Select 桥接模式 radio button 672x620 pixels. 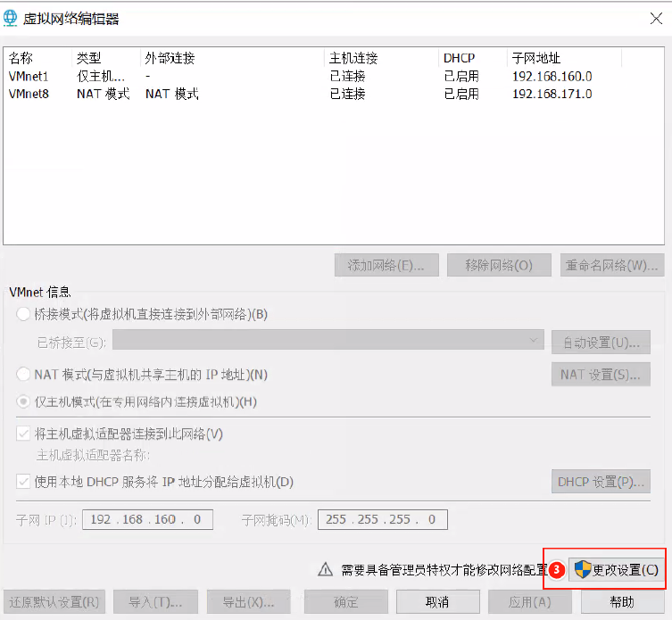(x=23, y=314)
